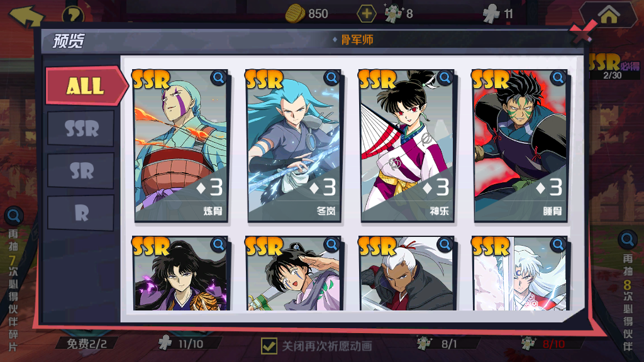
Task: Click magnifier on the white-haired swordsman card
Action: [x=558, y=244]
